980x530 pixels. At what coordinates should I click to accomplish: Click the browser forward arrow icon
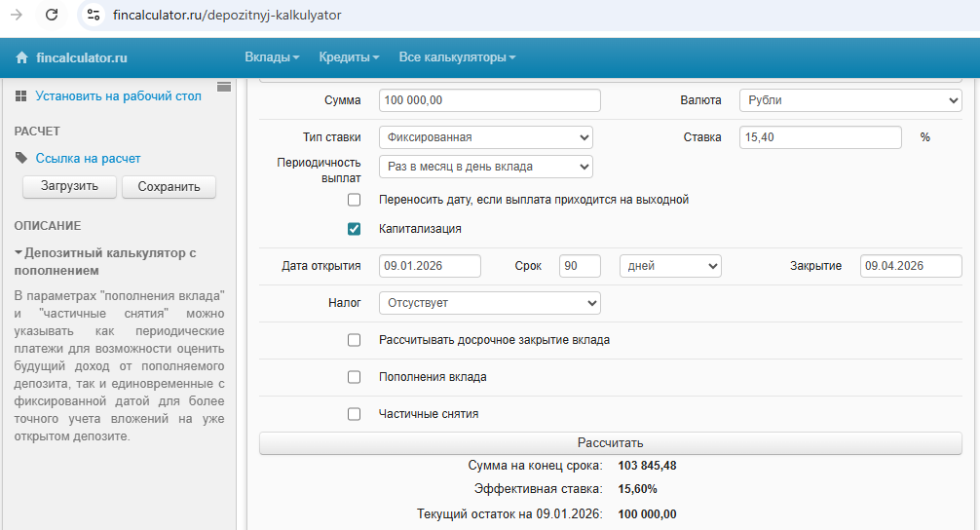[17, 15]
